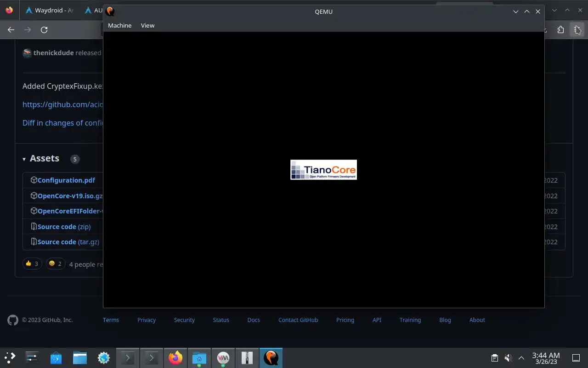The height and width of the screenshot is (368, 588).
Task: Open Discover store icon in taskbar
Action: pos(56,357)
